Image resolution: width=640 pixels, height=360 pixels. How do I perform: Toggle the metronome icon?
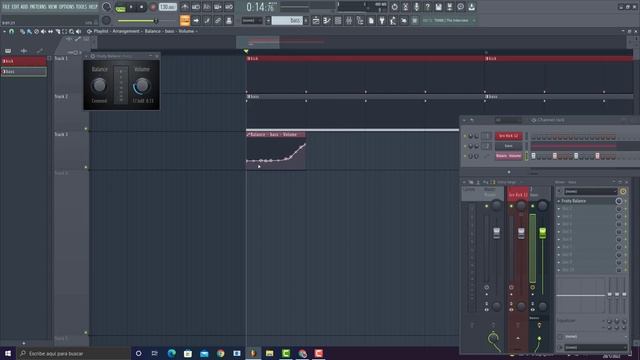pos(184,7)
